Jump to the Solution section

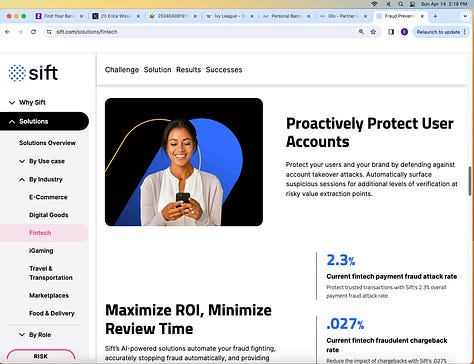(157, 70)
